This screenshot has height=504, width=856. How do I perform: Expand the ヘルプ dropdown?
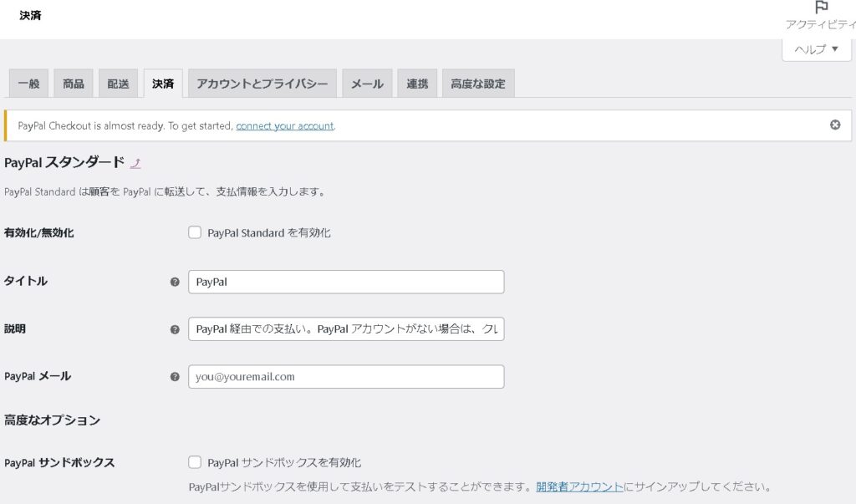[816, 49]
